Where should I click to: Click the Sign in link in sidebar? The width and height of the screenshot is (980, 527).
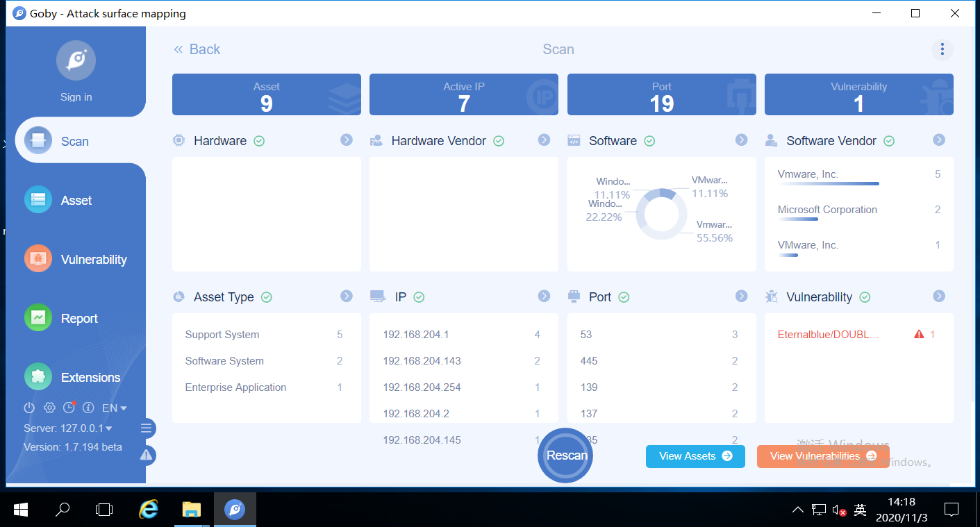pos(76,97)
